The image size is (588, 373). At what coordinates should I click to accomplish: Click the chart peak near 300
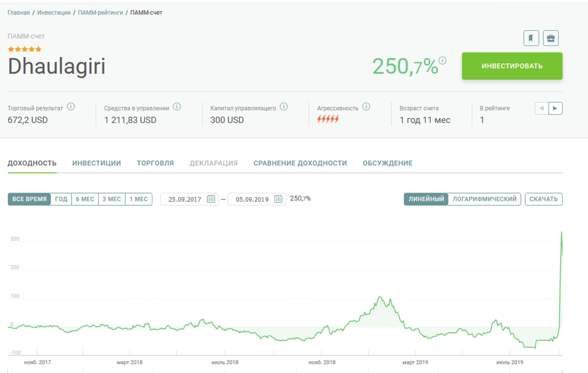561,232
